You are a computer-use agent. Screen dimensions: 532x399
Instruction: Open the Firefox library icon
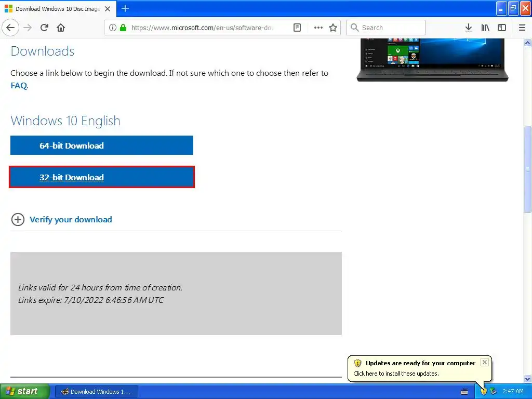(x=485, y=28)
